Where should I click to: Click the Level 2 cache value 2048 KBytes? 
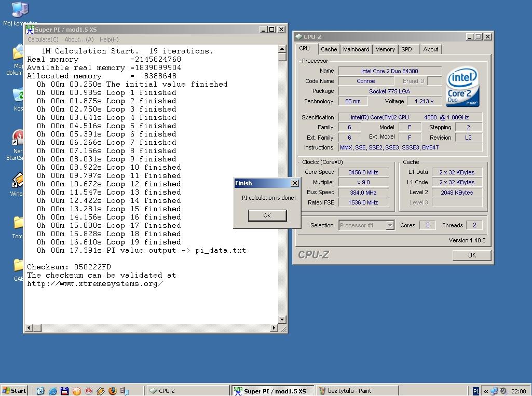457,193
